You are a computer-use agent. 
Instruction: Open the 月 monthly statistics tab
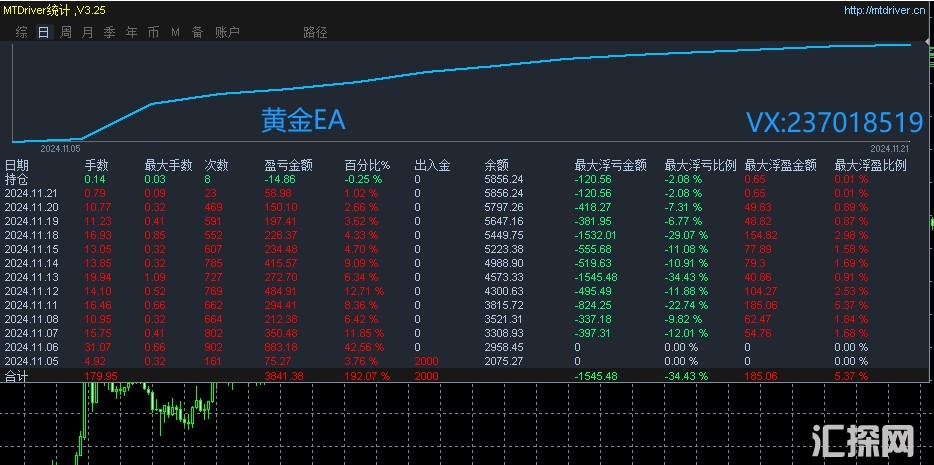point(88,32)
